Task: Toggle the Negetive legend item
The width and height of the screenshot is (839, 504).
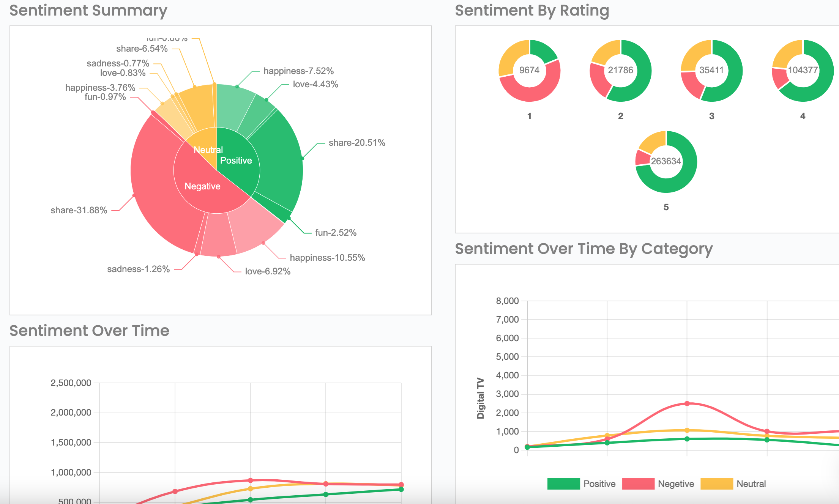Action: click(x=675, y=484)
